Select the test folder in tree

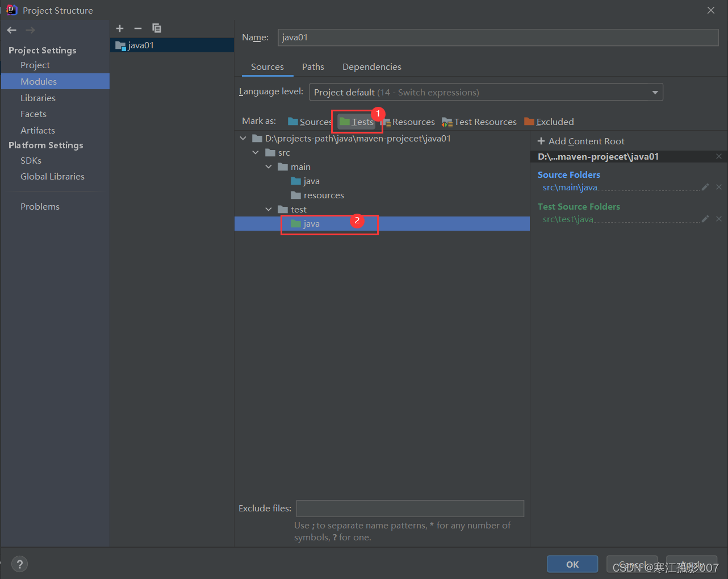pos(292,209)
